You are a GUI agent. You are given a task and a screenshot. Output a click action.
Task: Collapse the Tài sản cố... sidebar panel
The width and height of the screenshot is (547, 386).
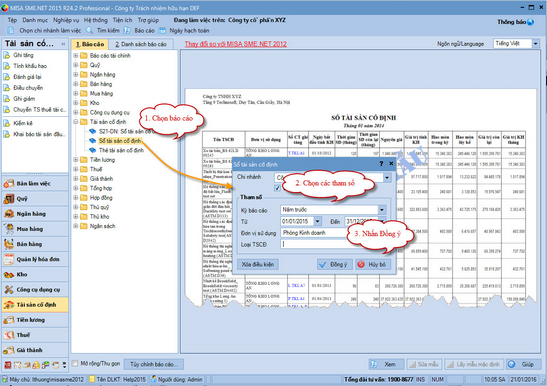coord(63,44)
